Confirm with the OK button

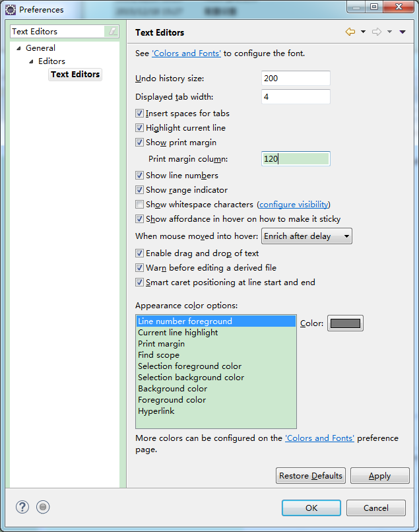311,508
